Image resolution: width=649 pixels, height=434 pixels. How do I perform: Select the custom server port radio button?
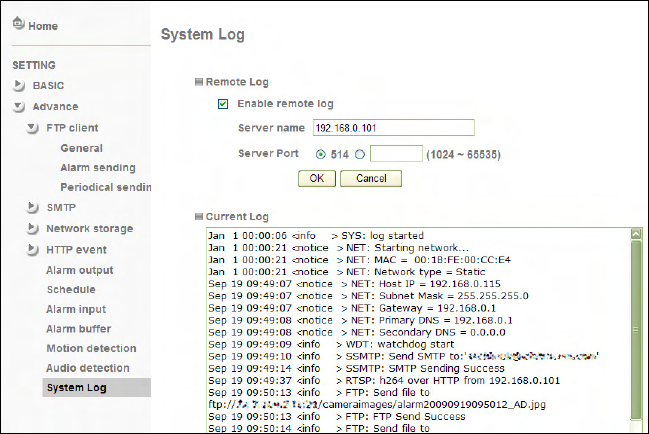(x=360, y=155)
